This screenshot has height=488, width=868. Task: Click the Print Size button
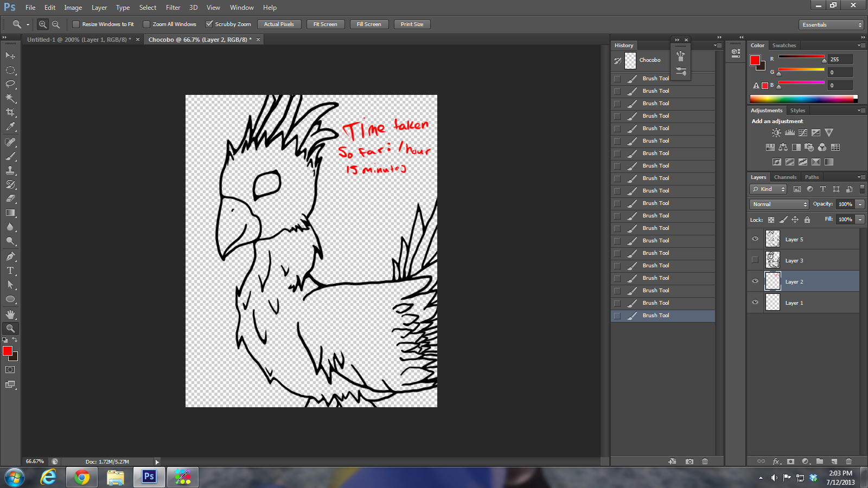tap(412, 24)
